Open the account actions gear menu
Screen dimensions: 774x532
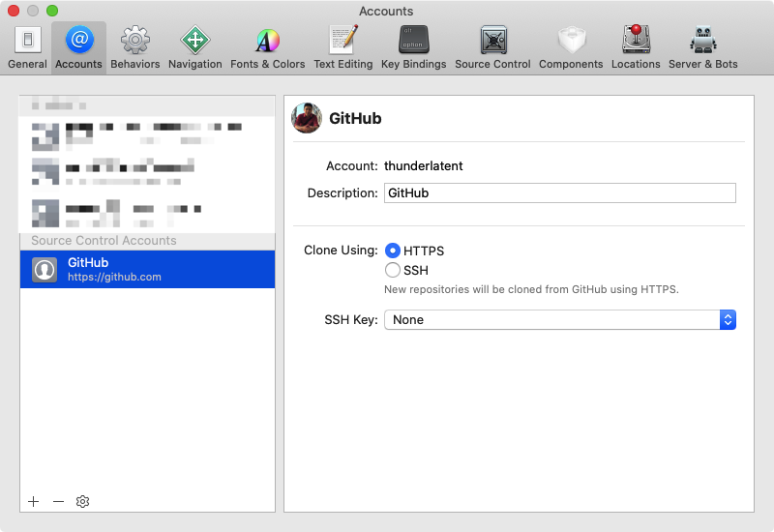[82, 501]
